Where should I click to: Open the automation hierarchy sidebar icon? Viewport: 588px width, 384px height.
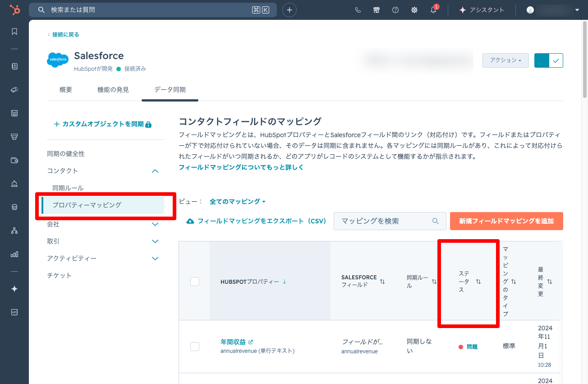14,231
